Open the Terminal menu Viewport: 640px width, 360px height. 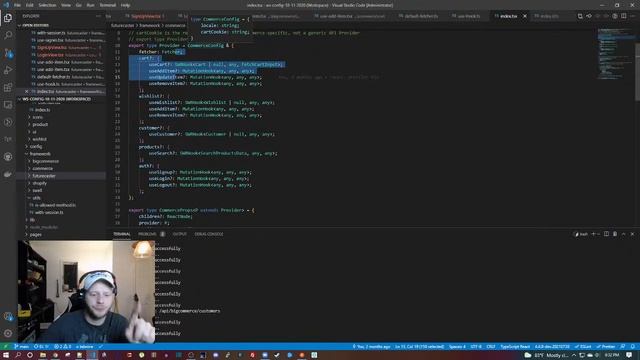pyautogui.click(x=108, y=5)
